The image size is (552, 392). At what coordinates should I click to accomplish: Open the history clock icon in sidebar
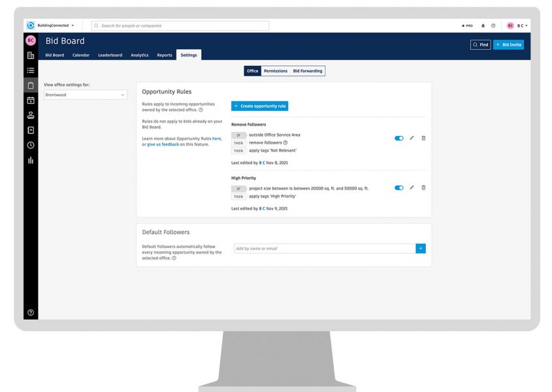point(30,145)
